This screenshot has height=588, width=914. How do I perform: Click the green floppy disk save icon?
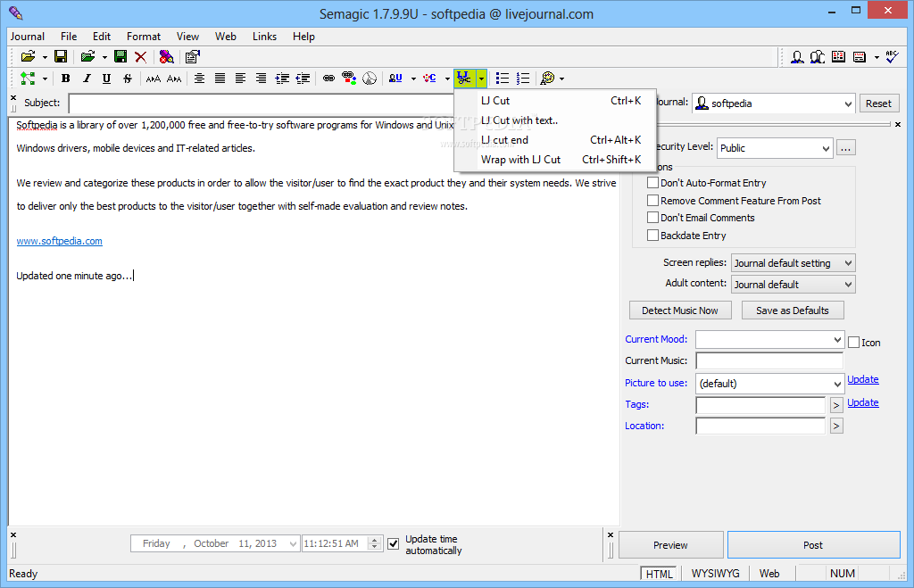click(120, 56)
